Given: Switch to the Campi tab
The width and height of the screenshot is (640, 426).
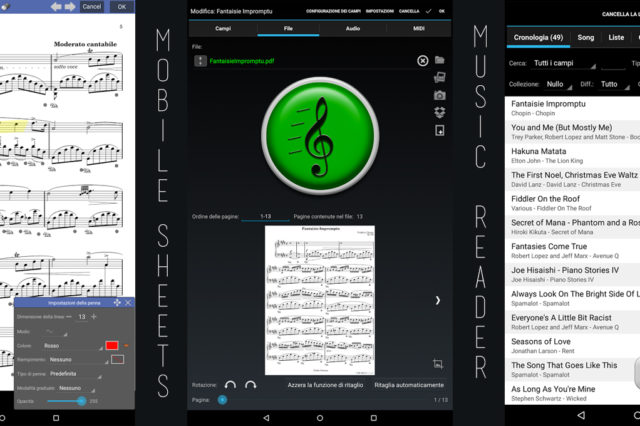Looking at the screenshot, I should click(223, 28).
